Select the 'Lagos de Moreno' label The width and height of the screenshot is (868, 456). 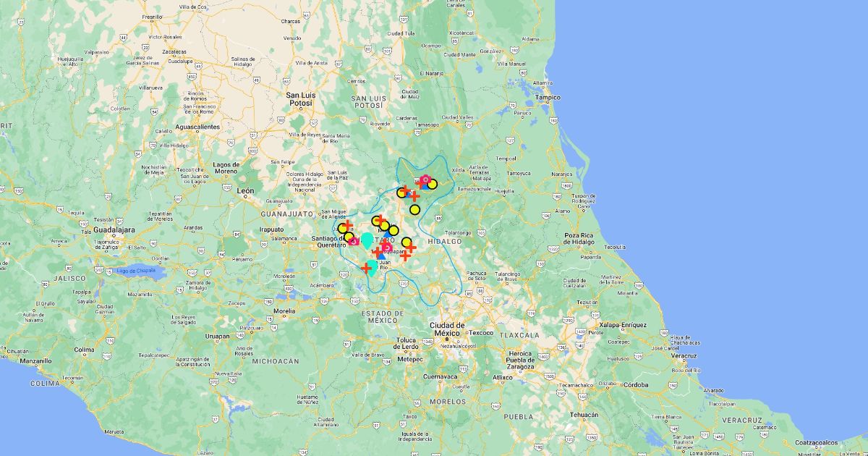coord(226,167)
